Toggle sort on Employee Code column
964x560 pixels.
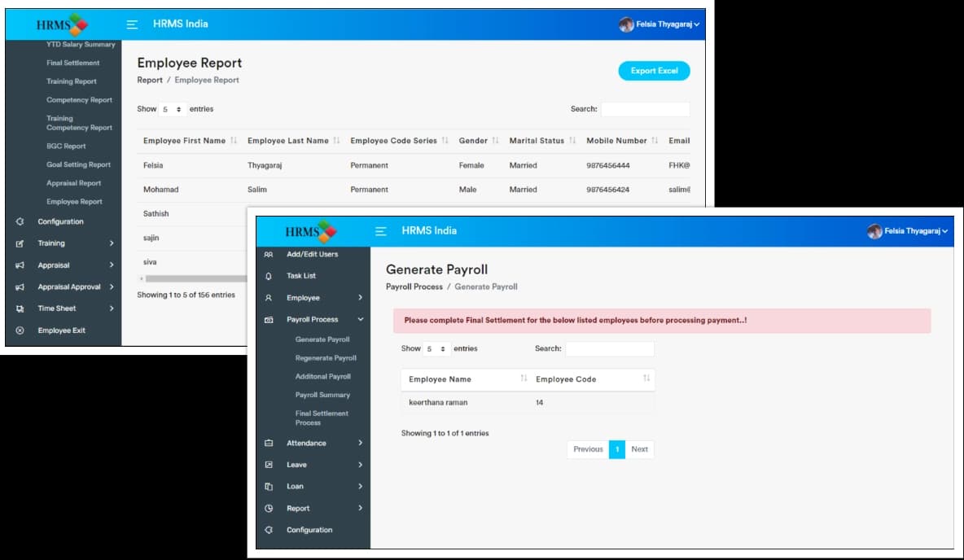(646, 379)
